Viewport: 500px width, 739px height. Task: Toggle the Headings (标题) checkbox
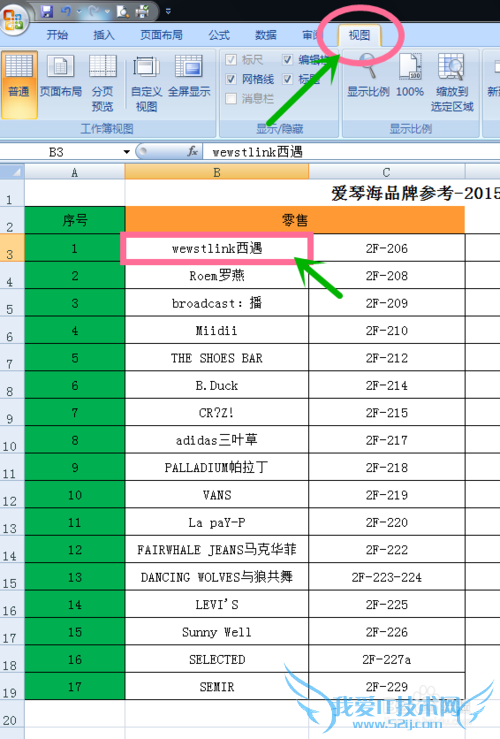tap(287, 79)
